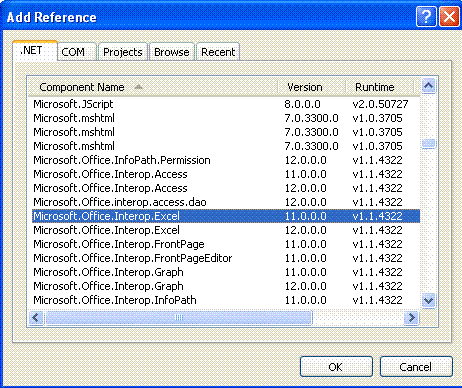This screenshot has height=388, width=462.
Task: Confirm selection with the OK button
Action: (336, 367)
